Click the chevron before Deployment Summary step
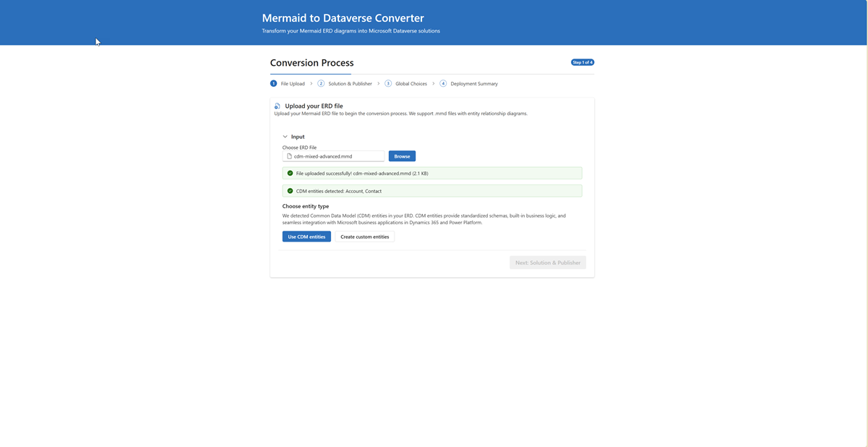The height and width of the screenshot is (447, 868). 434,84
